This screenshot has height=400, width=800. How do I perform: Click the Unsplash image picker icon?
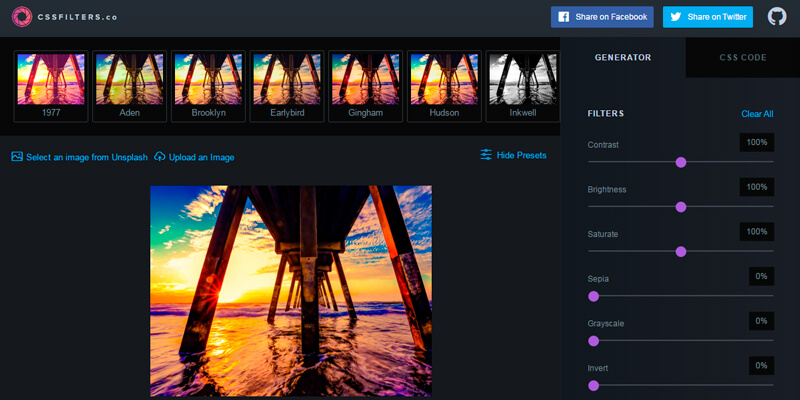coord(17,156)
